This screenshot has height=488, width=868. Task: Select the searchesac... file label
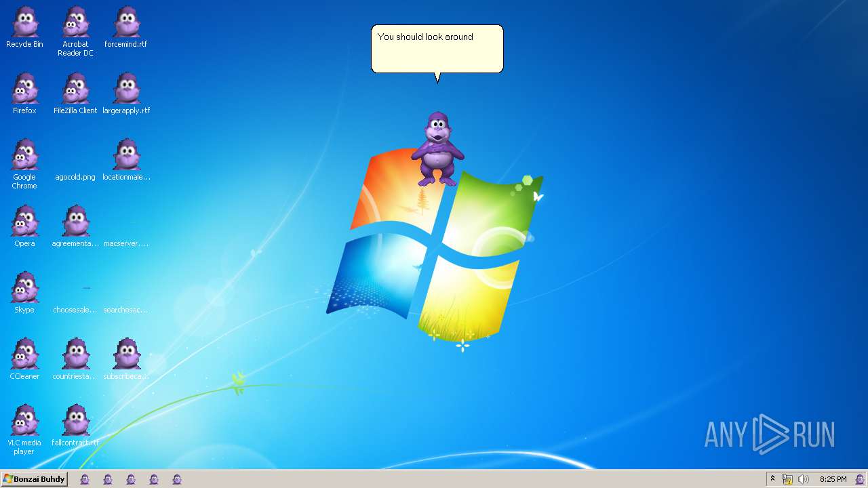click(x=126, y=310)
